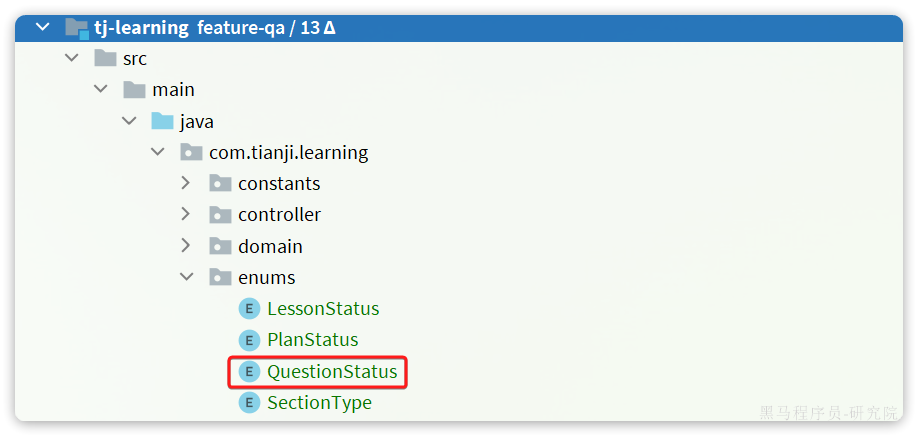The image size is (918, 438).
Task: Expand the domain package arrow
Action: pos(186,246)
